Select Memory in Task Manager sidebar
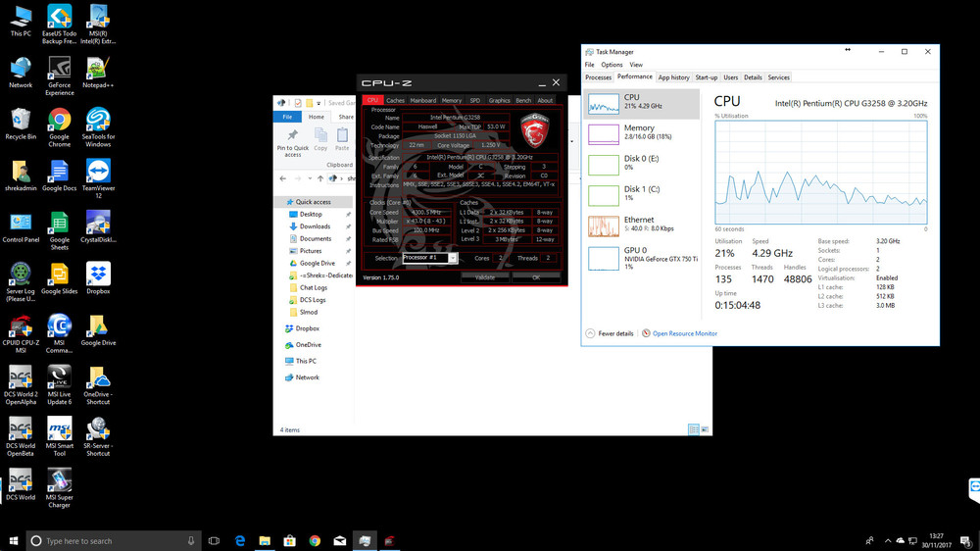Image resolution: width=980 pixels, height=551 pixels. click(x=642, y=134)
